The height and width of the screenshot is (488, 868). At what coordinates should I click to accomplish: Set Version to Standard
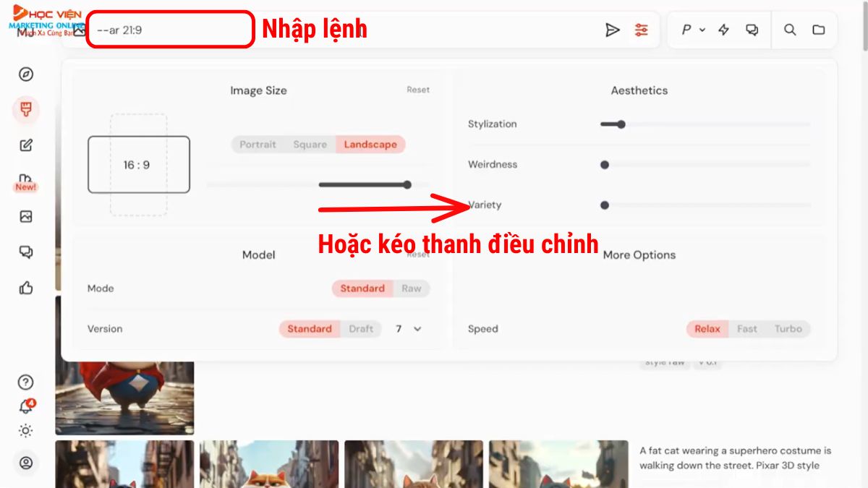(310, 329)
